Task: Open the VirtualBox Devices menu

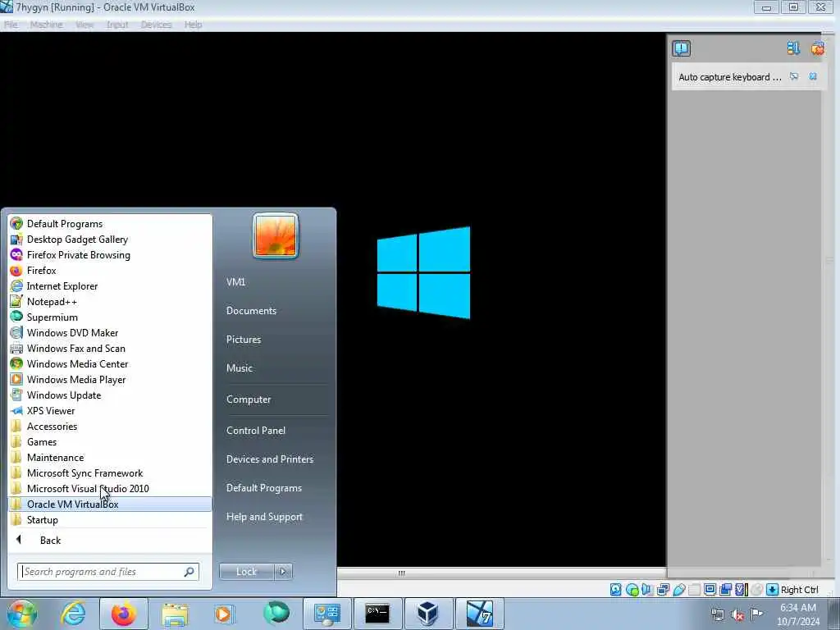Action: coord(157,25)
